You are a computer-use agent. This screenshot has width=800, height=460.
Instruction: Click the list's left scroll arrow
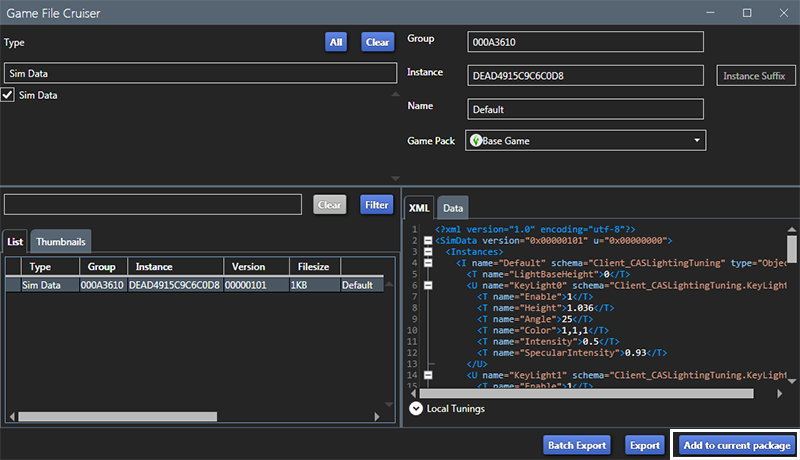click(x=10, y=417)
